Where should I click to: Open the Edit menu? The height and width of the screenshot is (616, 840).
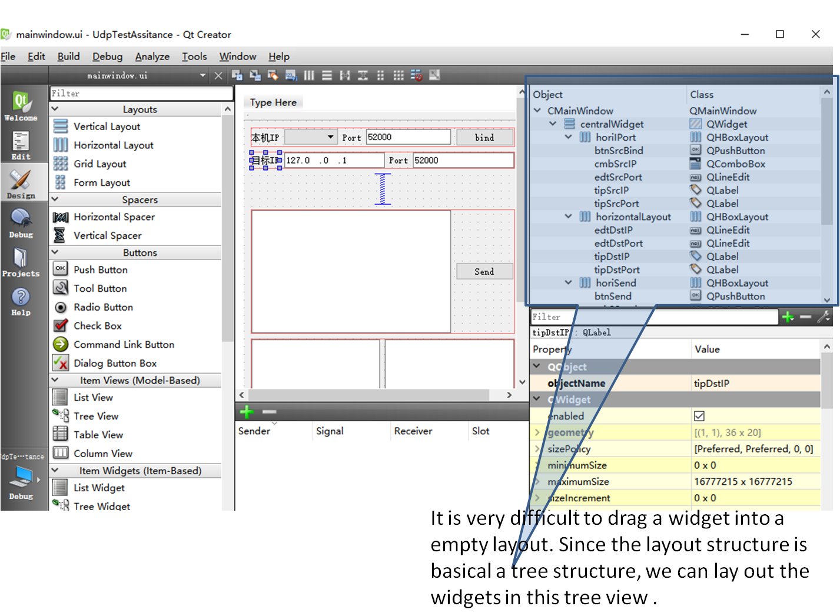36,56
